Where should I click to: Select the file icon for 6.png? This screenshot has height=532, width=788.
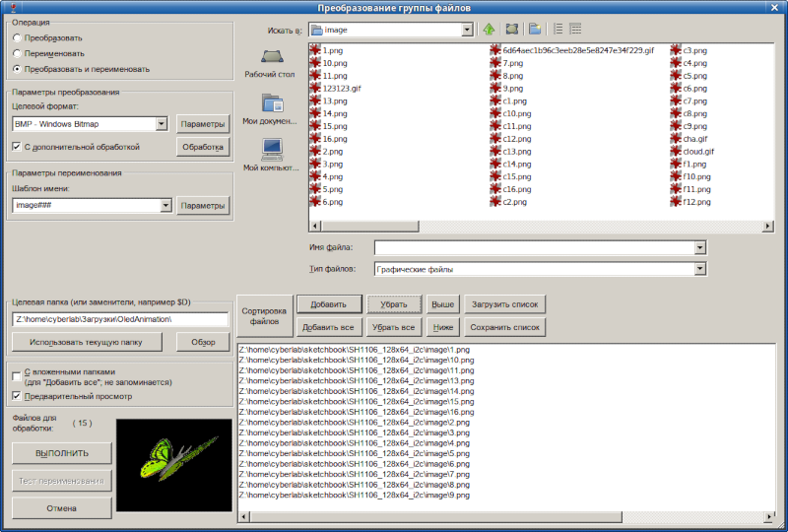pyautogui.click(x=315, y=202)
